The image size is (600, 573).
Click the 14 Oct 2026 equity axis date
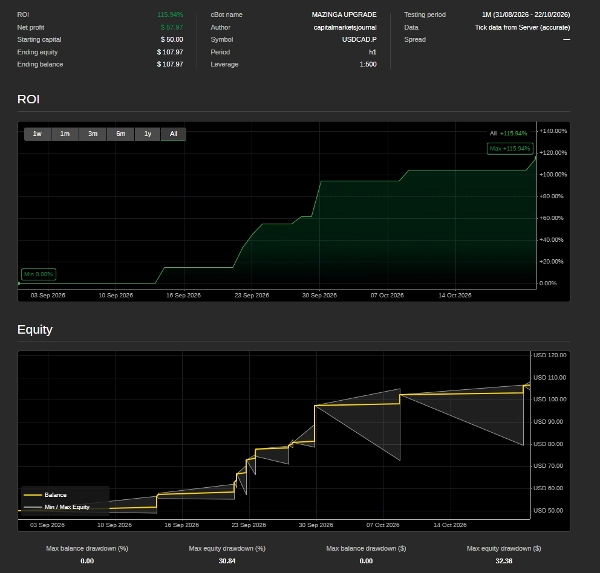pos(450,525)
